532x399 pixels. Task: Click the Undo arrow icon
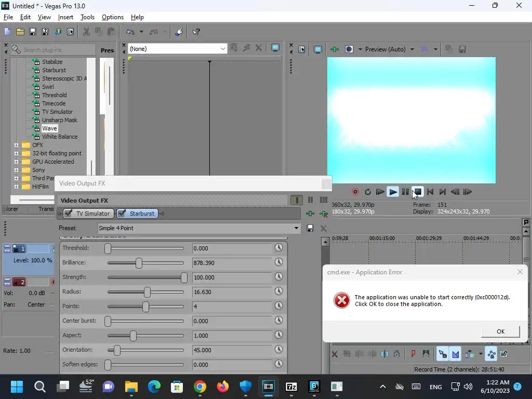pyautogui.click(x=130, y=32)
